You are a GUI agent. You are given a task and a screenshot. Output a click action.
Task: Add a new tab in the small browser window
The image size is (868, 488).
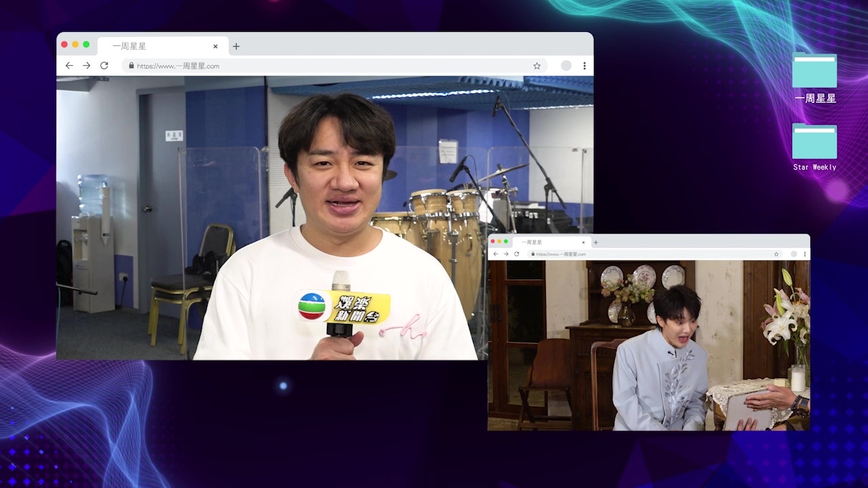596,242
